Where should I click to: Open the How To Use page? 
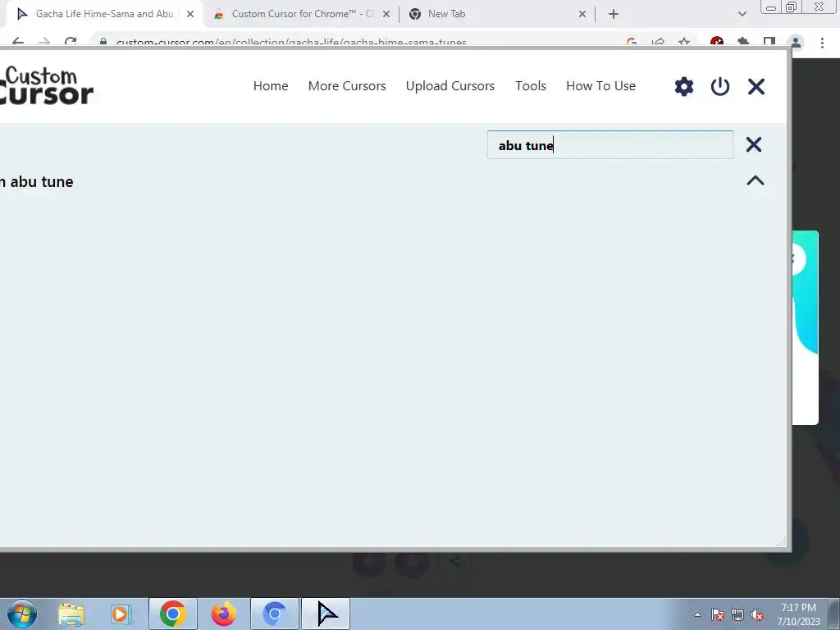click(600, 85)
